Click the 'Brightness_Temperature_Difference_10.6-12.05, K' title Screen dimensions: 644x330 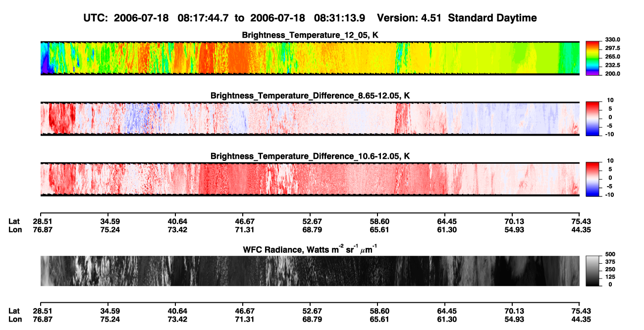point(310,156)
